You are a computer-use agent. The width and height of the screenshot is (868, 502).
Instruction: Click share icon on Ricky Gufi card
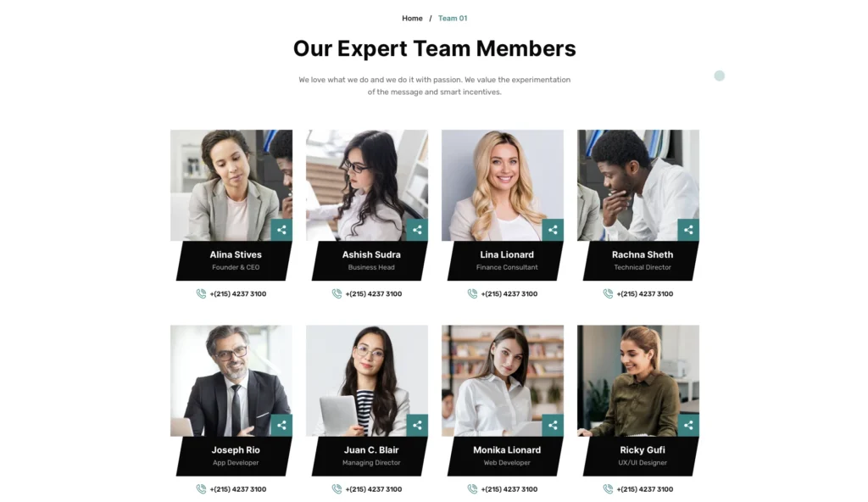point(688,425)
